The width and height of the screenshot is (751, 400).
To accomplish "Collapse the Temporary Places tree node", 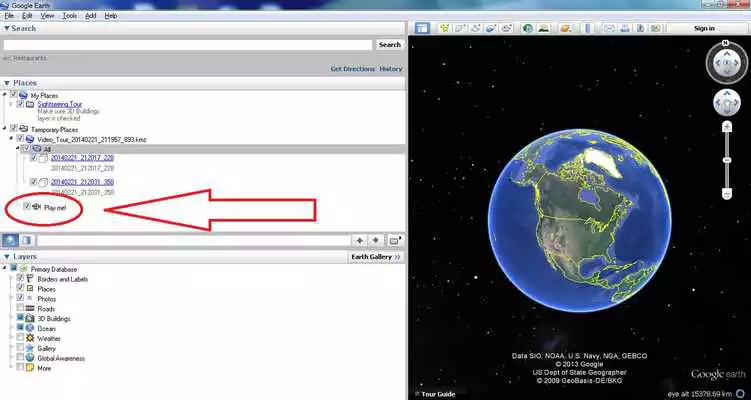I will [5, 128].
